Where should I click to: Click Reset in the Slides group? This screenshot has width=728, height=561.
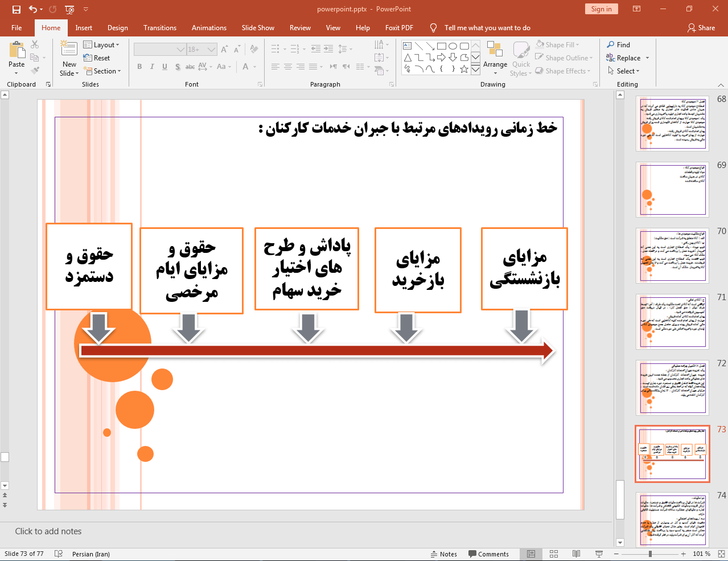coord(97,58)
